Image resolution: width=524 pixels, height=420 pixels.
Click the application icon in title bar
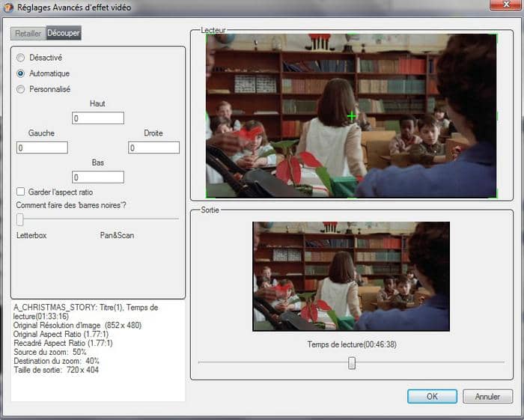tap(8, 7)
